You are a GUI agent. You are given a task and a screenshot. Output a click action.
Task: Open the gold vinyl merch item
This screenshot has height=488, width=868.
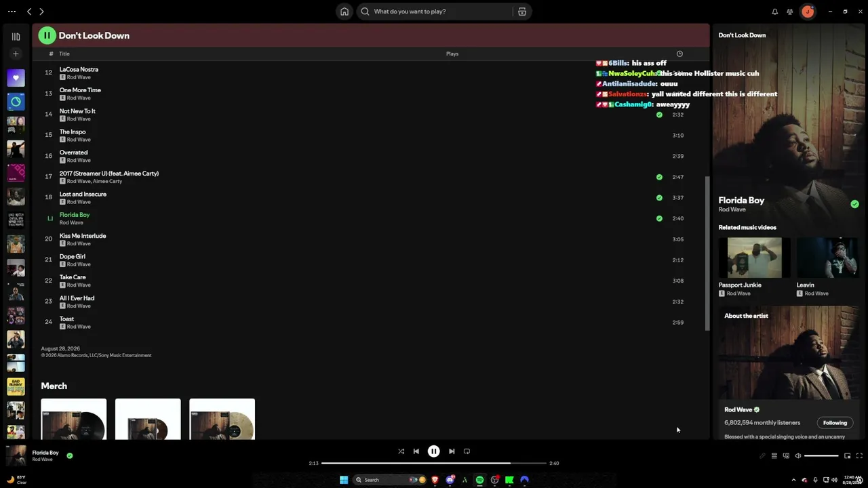point(222,419)
